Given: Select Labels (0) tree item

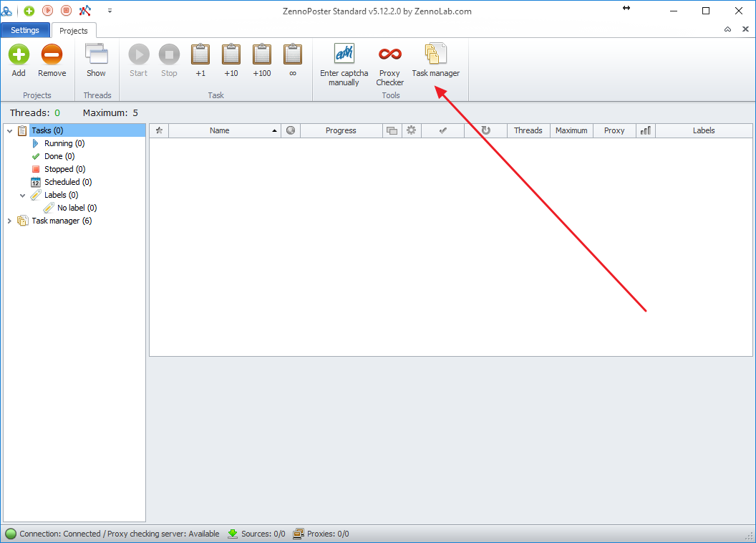Looking at the screenshot, I should pos(62,196).
